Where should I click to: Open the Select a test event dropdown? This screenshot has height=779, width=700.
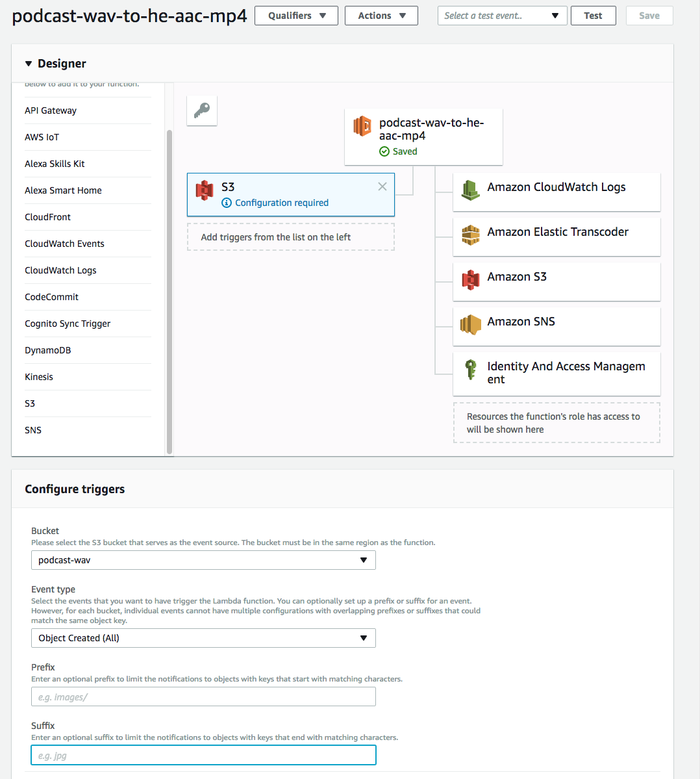502,16
